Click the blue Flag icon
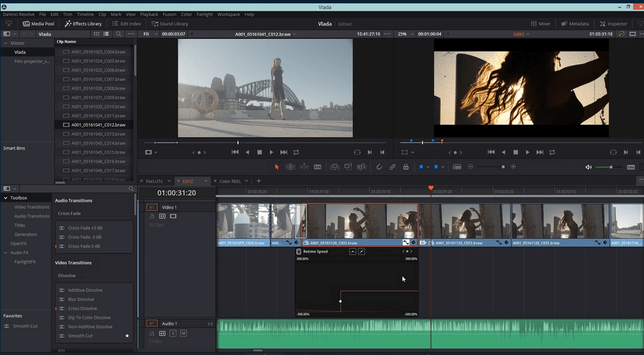Viewport: 644px width, 355px height. pos(421,167)
